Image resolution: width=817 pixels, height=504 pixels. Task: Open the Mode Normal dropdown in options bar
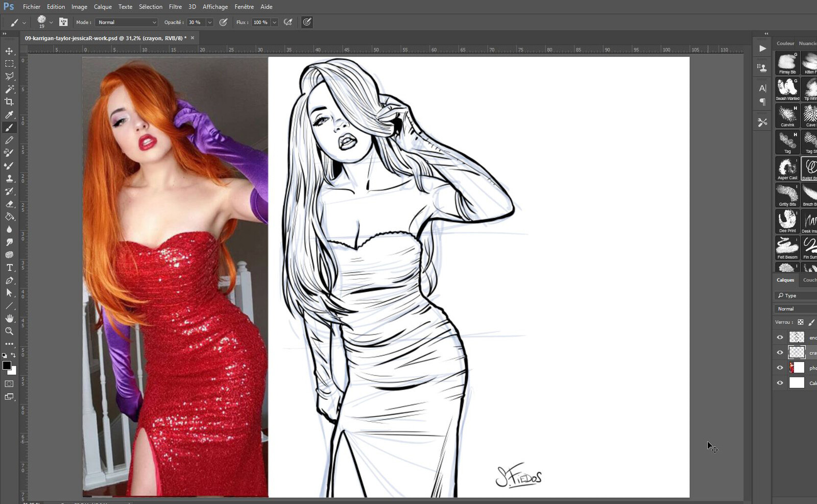point(127,22)
